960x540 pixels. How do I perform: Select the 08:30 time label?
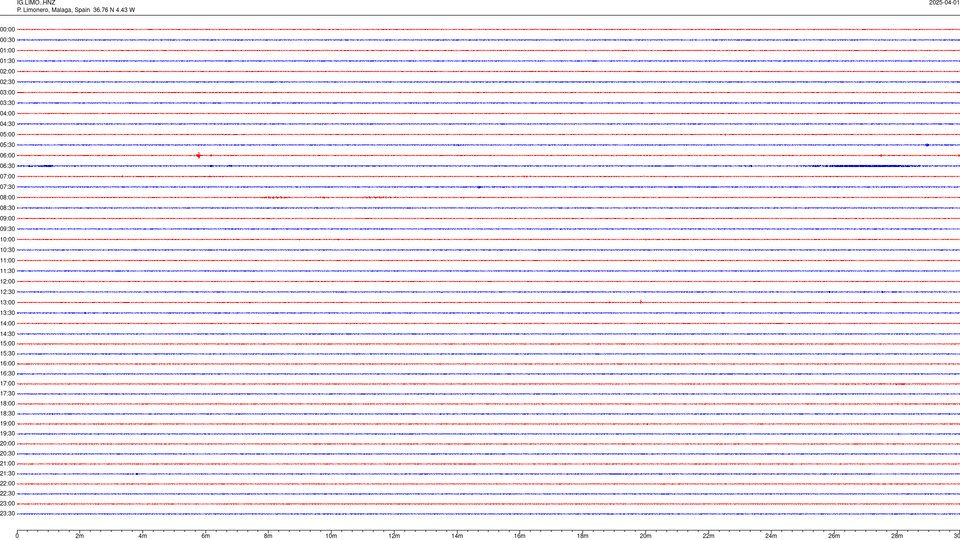pyautogui.click(x=7, y=208)
